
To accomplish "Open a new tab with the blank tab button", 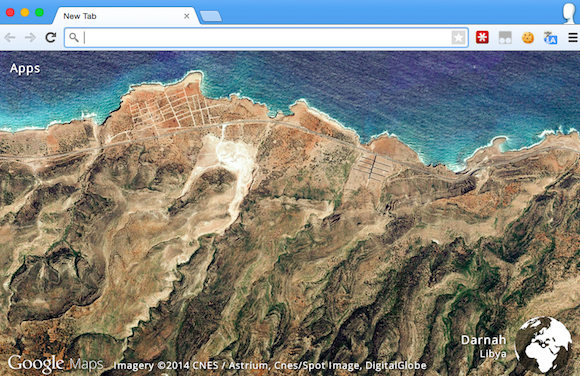I will [211, 16].
